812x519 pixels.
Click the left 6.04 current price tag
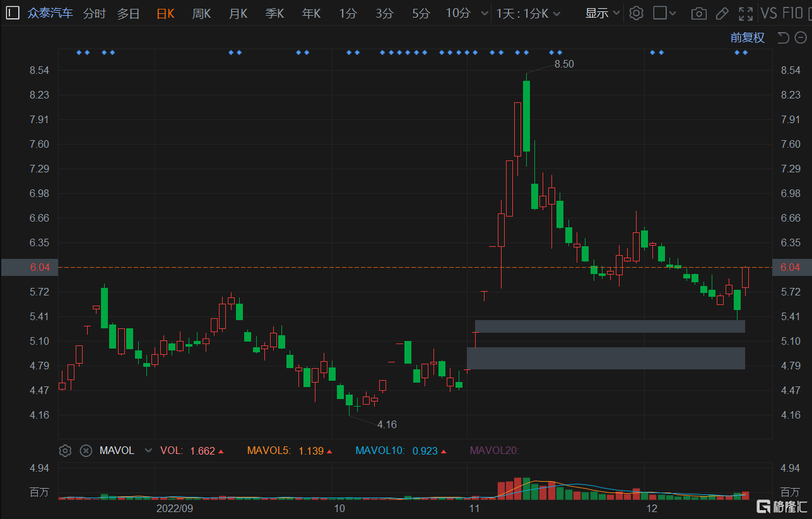pyautogui.click(x=30, y=267)
